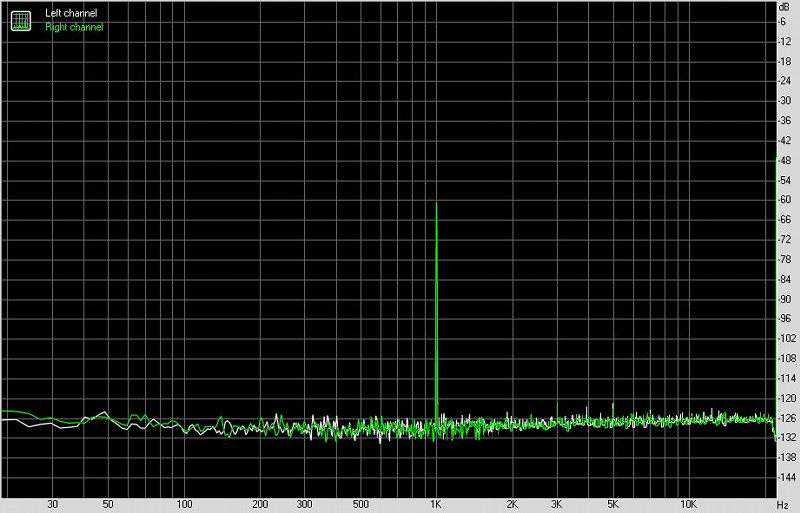Click the -60 dB amplitude axis label
800x513 pixels.
pyautogui.click(x=786, y=200)
